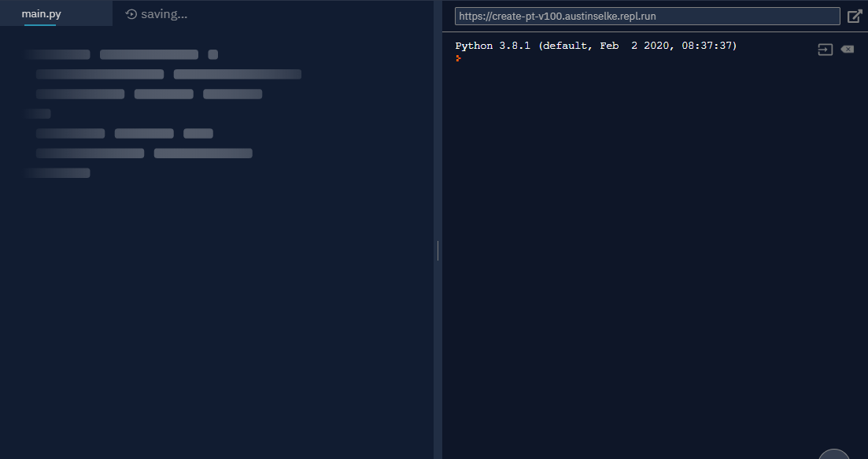This screenshot has height=459, width=868.
Task: Clear the Python console output
Action: point(847,50)
